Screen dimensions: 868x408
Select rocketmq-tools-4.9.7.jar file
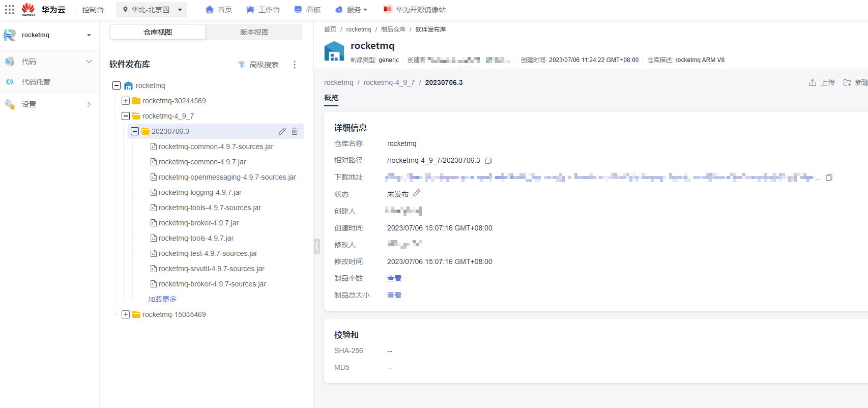click(196, 238)
